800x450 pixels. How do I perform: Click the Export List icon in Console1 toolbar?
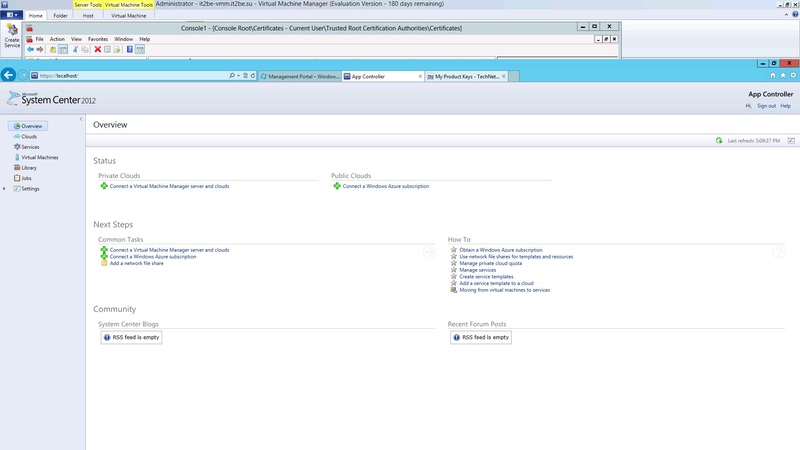tap(117, 49)
